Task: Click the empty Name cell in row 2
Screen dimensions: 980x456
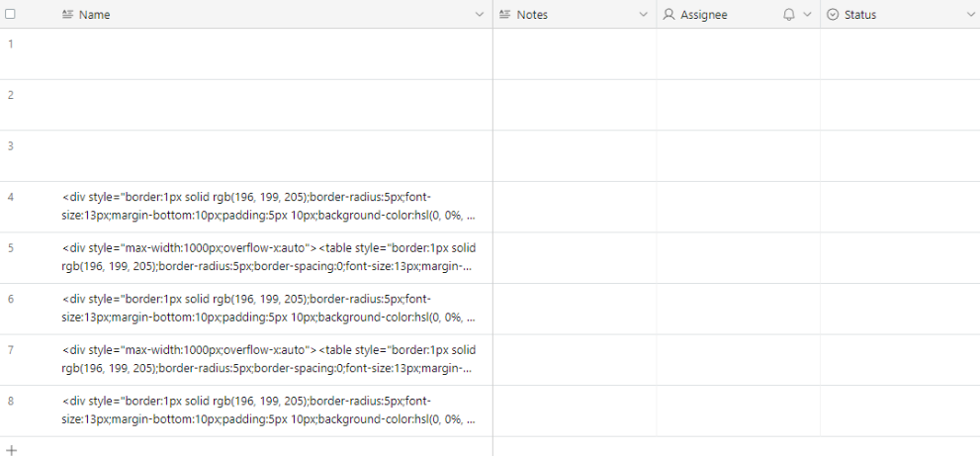Action: (274, 105)
